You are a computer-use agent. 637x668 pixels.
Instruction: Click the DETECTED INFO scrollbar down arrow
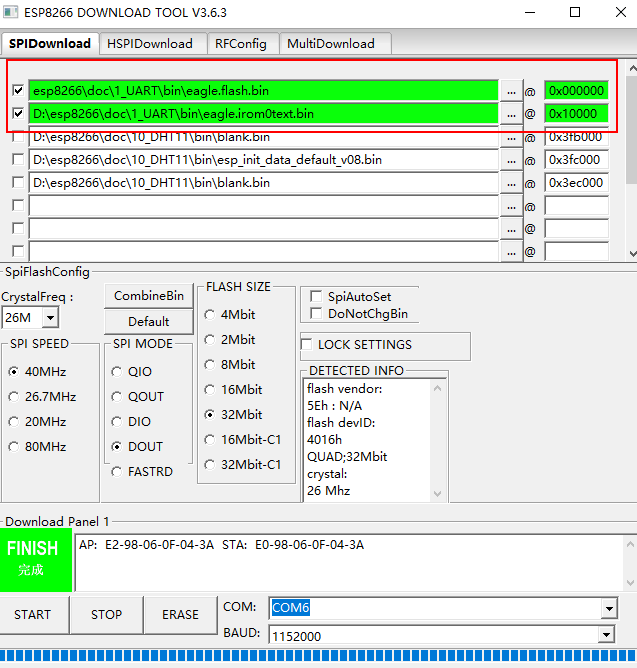click(437, 494)
